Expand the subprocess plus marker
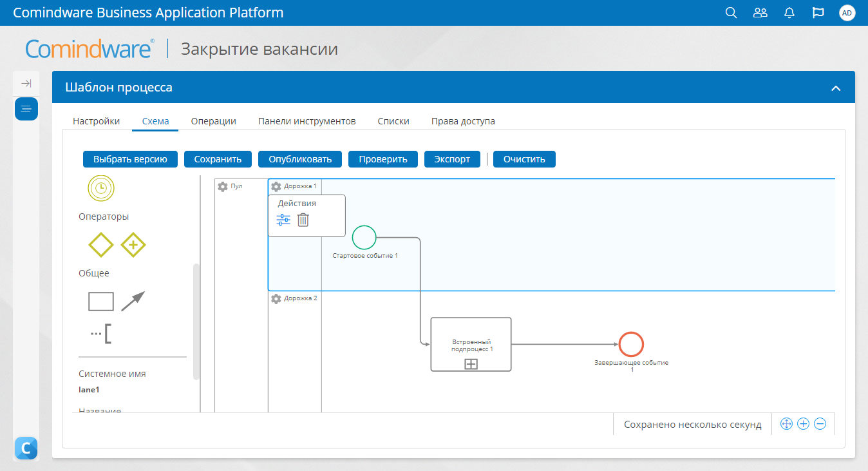868x471 pixels. (471, 364)
